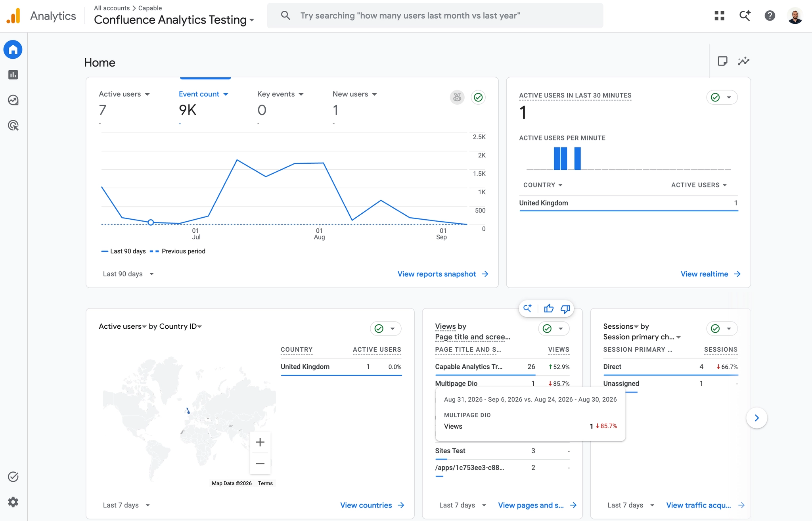The width and height of the screenshot is (812, 521).
Task: Click the All accounts breadcrumb
Action: coord(112,8)
